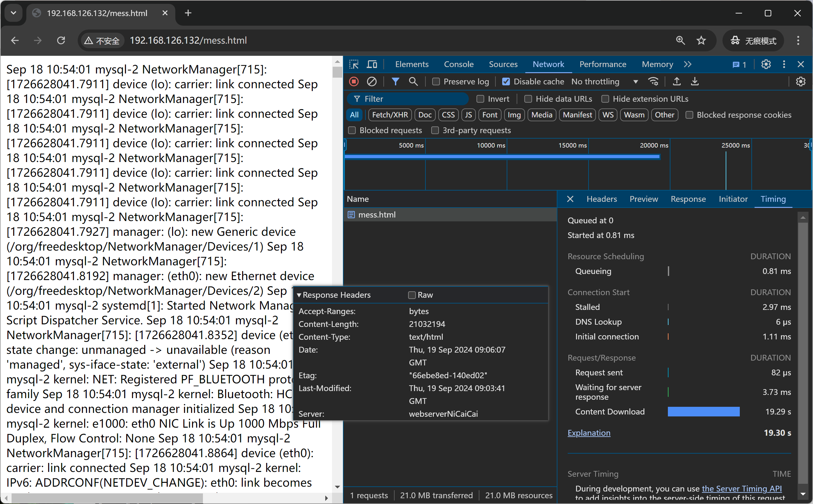Image resolution: width=813 pixels, height=504 pixels.
Task: Click the Network settings gear icon
Action: 801,82
